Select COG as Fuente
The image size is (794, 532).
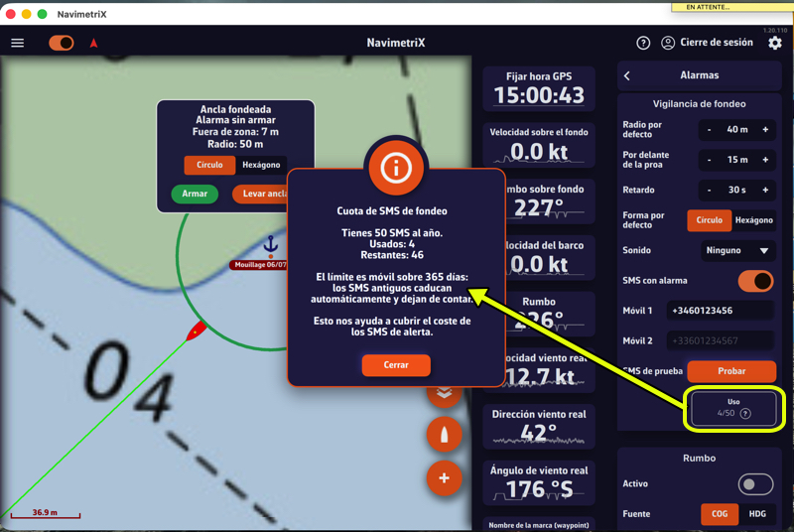click(719, 514)
